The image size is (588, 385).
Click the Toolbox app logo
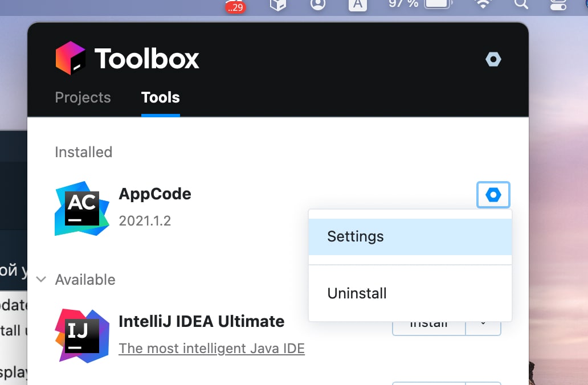(71, 59)
